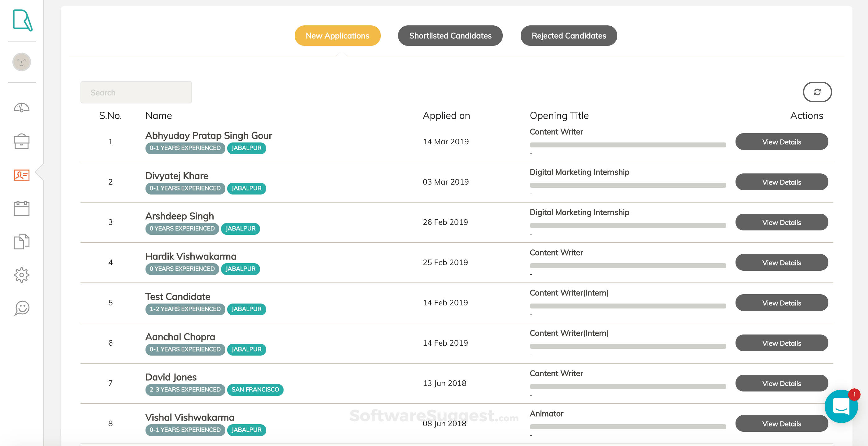Switch to Rejected Candidates tab
The image size is (868, 446).
[568, 36]
